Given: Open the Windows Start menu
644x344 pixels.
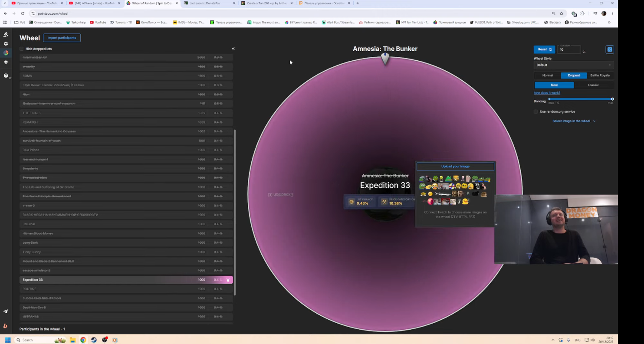Looking at the screenshot, I should [8, 340].
